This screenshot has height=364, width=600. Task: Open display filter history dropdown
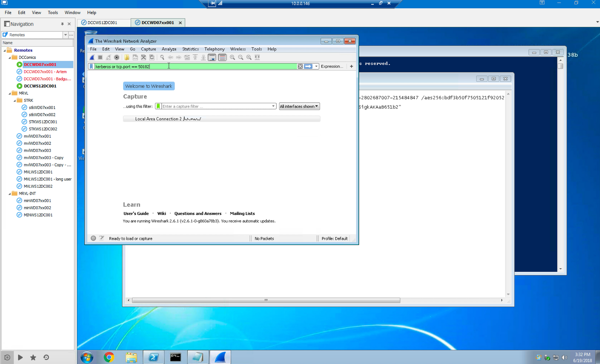pos(316,66)
